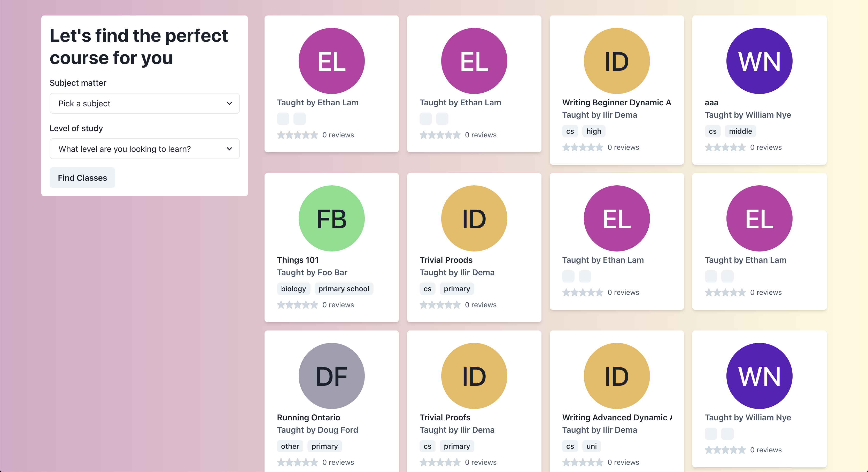
Task: Click the other tag on Running Ontario
Action: pos(290,446)
